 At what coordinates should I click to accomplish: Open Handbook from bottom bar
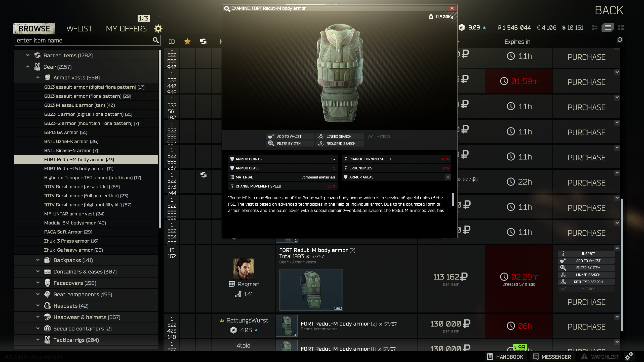(505, 357)
